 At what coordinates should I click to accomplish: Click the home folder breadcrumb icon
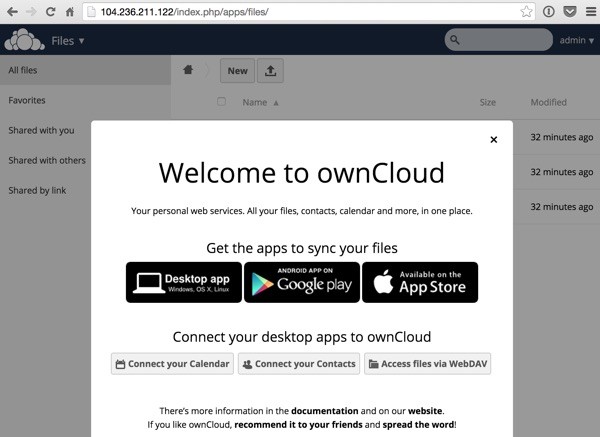(188, 70)
